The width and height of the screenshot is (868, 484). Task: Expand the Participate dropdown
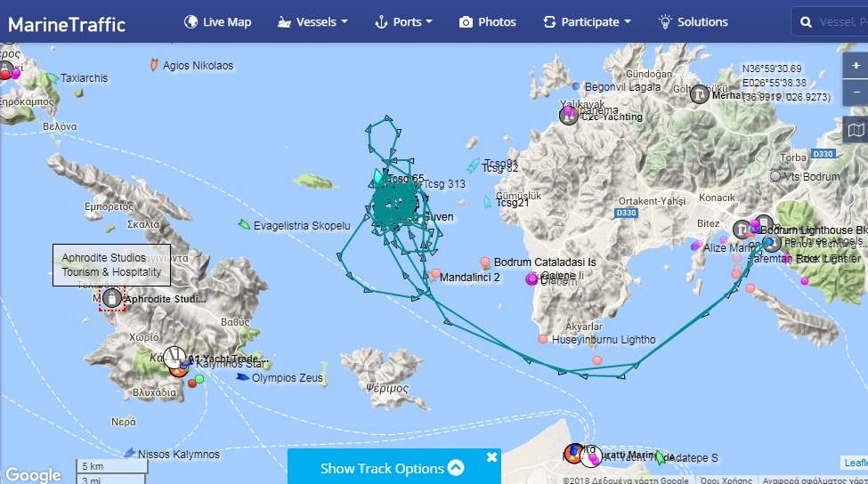point(588,22)
